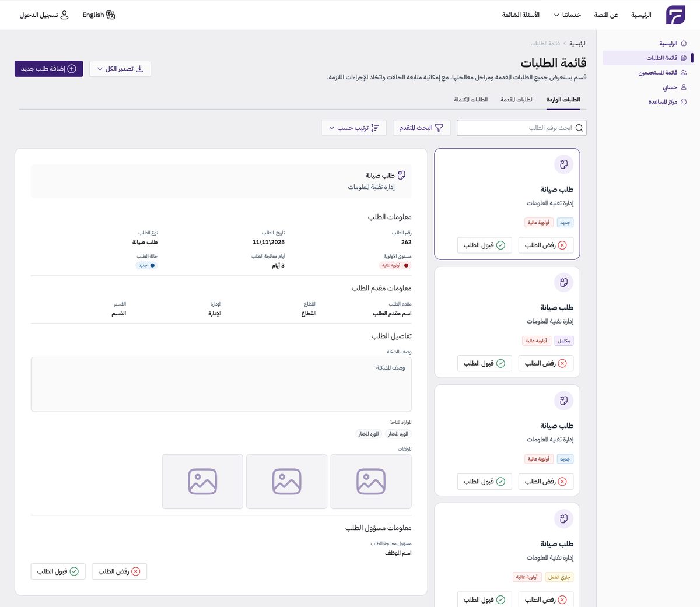Click الرئيسية in the breadcrumb trail
This screenshot has height=607, width=700.
pyautogui.click(x=578, y=44)
